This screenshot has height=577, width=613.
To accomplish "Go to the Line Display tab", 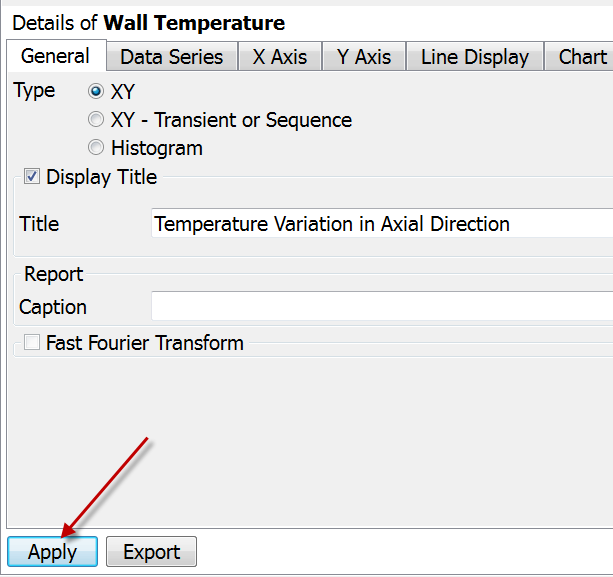I will (475, 57).
